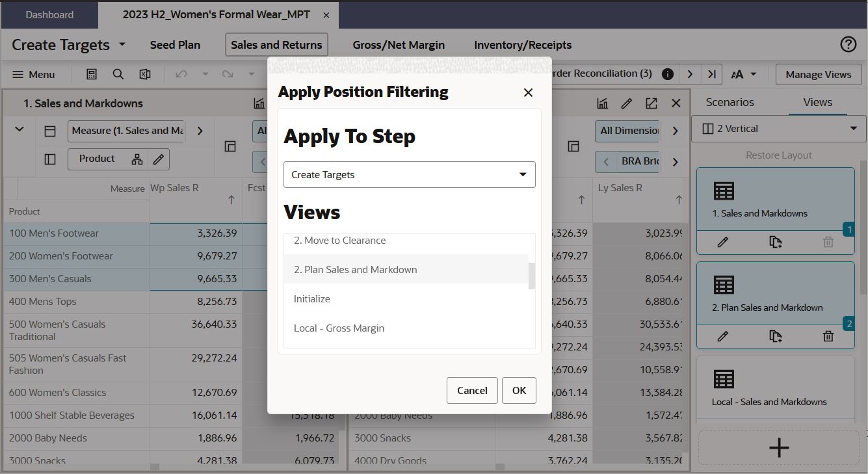
Task: Click the Manage Views button
Action: [x=818, y=74]
